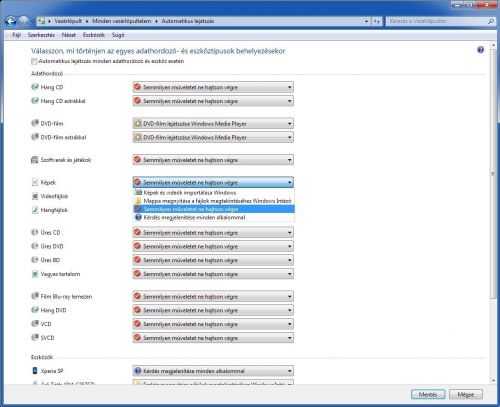The width and height of the screenshot is (500, 407).
Task: Click the DVD-film disc icon
Action: pyautogui.click(x=35, y=123)
